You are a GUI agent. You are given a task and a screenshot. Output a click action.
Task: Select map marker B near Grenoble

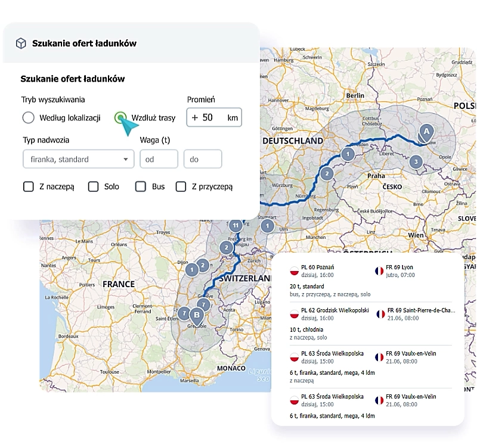click(197, 315)
